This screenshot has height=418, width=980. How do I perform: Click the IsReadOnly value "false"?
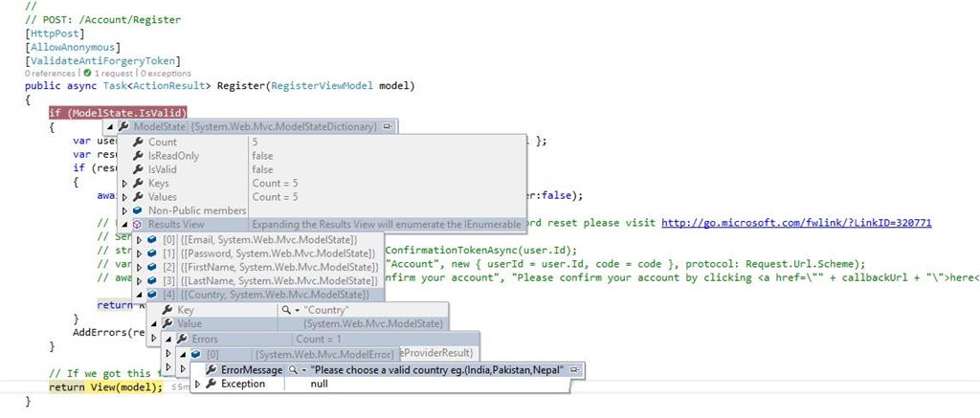click(x=262, y=156)
